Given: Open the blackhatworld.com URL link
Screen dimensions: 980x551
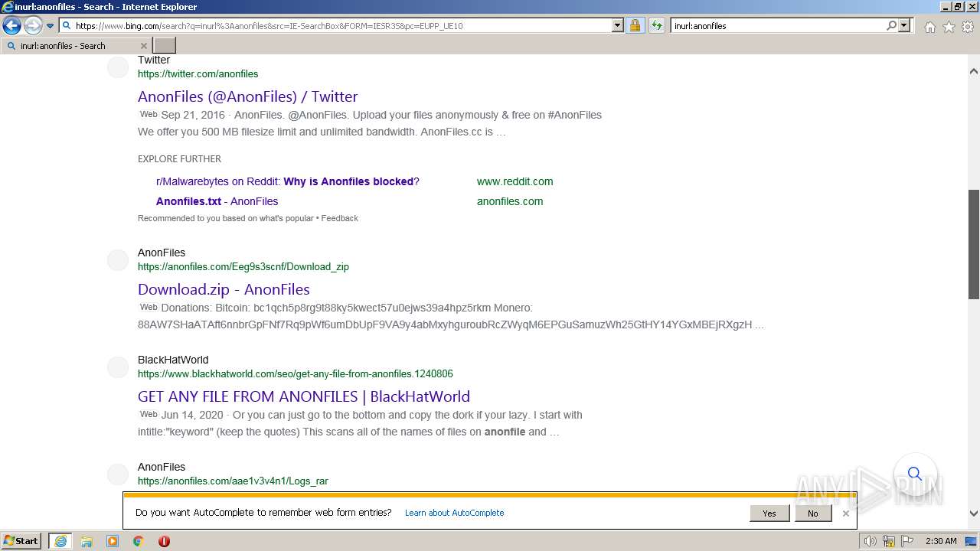Looking at the screenshot, I should click(x=295, y=374).
